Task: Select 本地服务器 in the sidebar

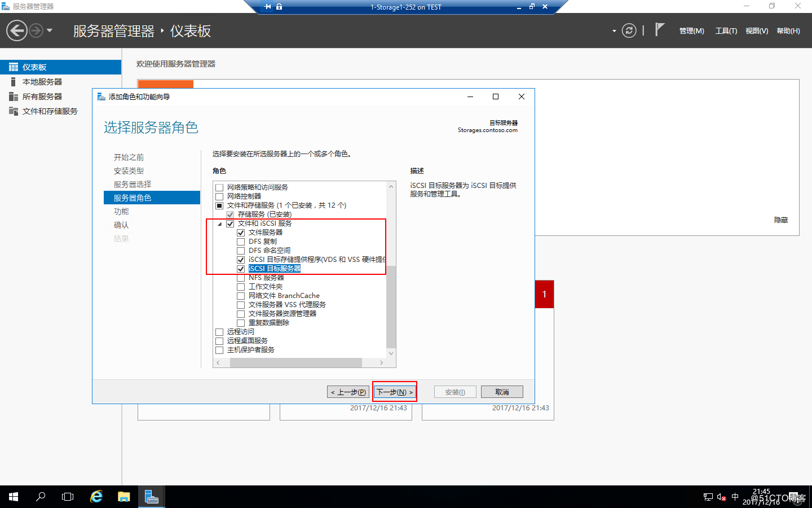Action: pos(60,82)
